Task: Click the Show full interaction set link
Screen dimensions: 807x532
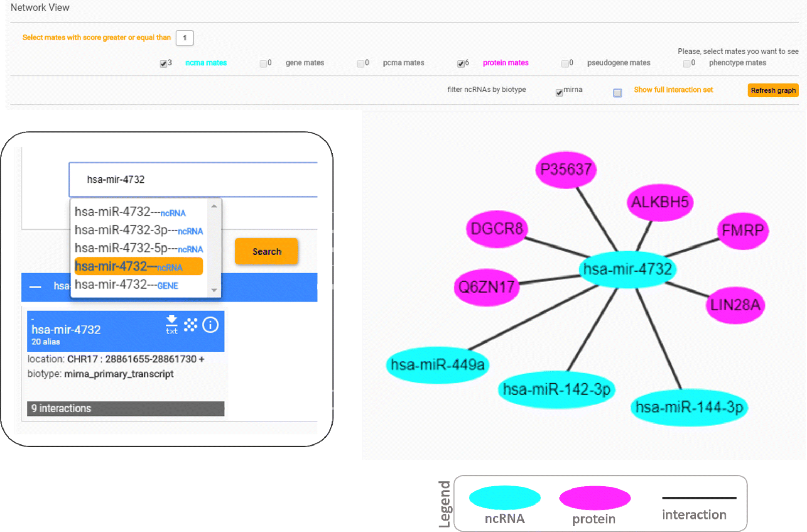Action: tap(673, 90)
